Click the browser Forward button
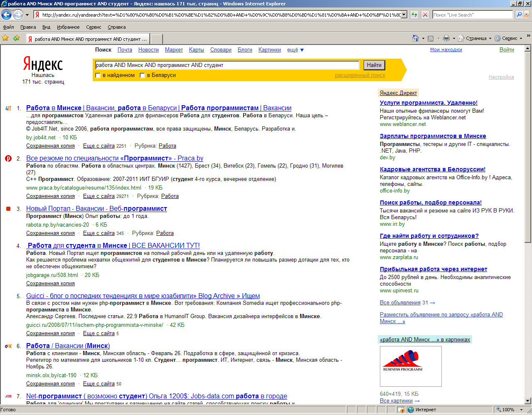The height and width of the screenshot is (415, 532). [x=18, y=15]
